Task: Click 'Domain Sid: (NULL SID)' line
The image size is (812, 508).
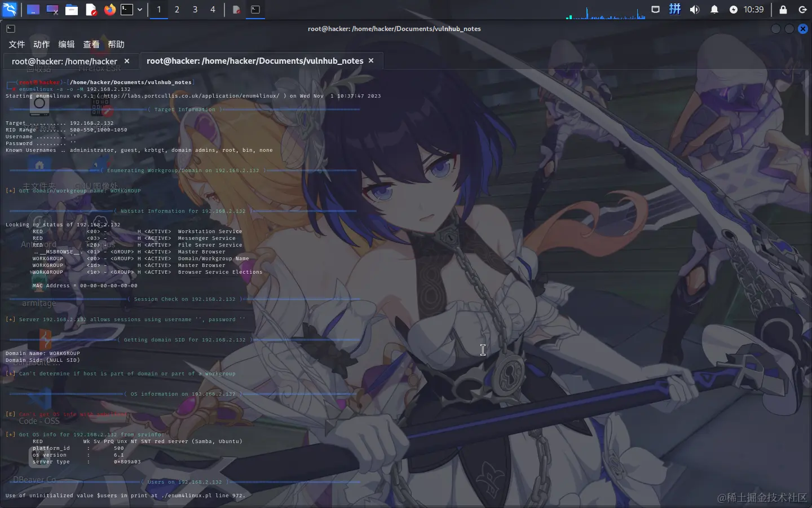Action: pyautogui.click(x=43, y=360)
